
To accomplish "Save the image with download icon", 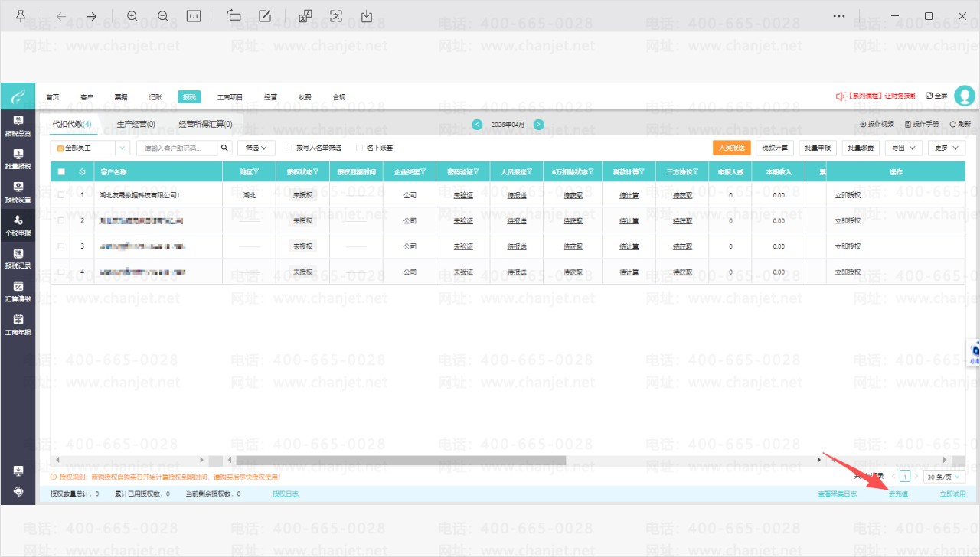I will [x=367, y=16].
